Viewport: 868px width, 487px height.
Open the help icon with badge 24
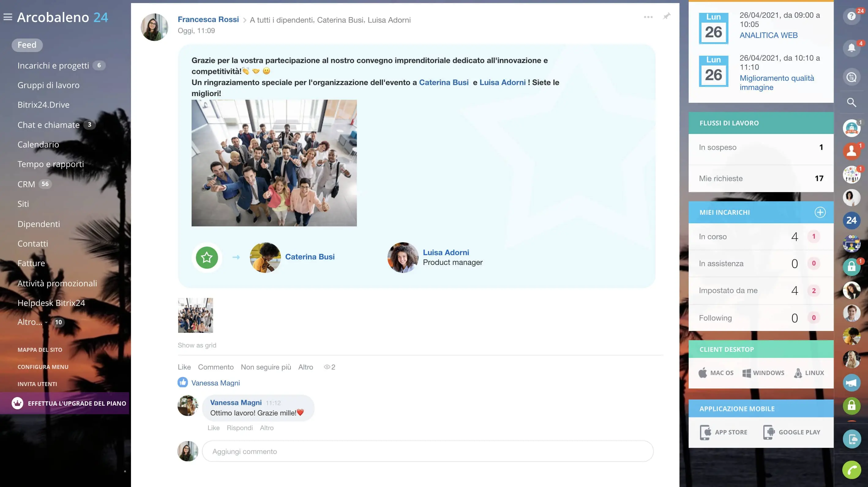(x=851, y=16)
